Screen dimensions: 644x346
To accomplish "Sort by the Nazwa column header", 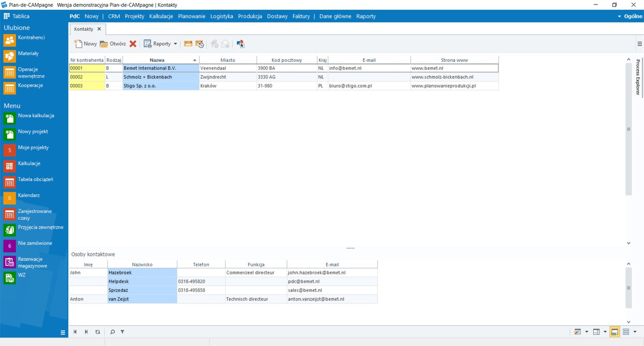I will click(x=161, y=60).
